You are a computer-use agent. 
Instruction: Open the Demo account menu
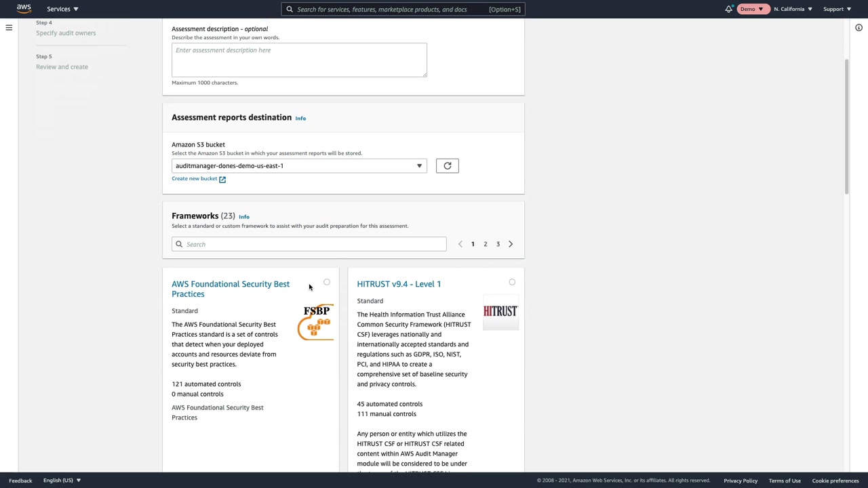point(751,9)
